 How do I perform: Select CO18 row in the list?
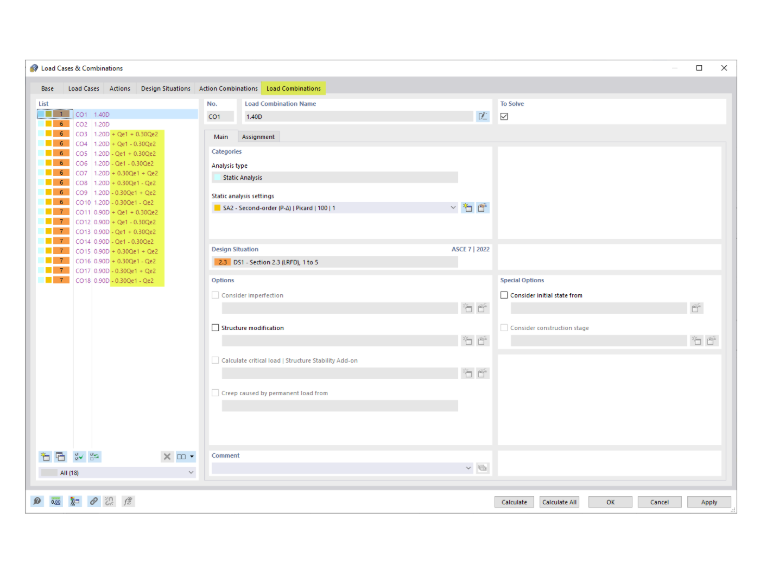118,280
